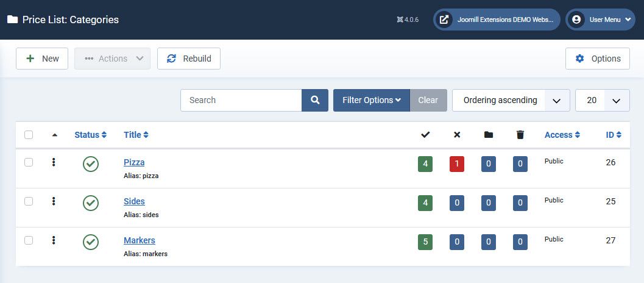The height and width of the screenshot is (283, 644).
Task: Toggle published status icon for Pizza
Action: (x=91, y=164)
